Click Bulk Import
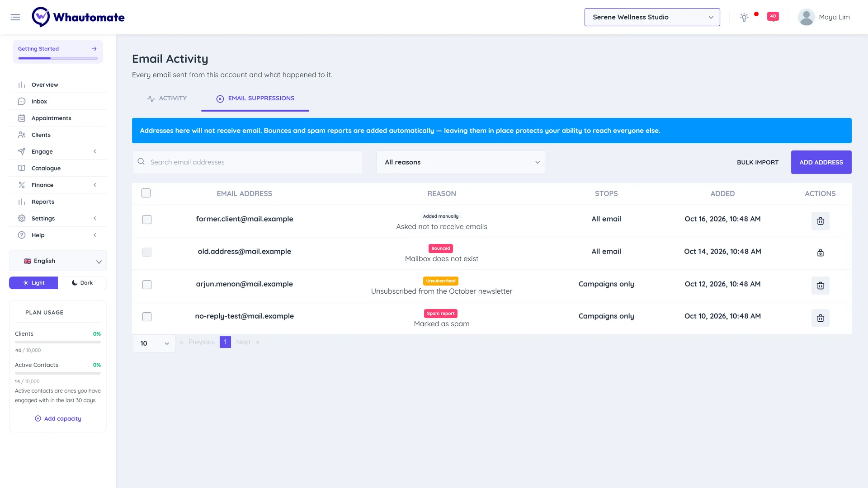This screenshot has height=488, width=868. pos(758,162)
